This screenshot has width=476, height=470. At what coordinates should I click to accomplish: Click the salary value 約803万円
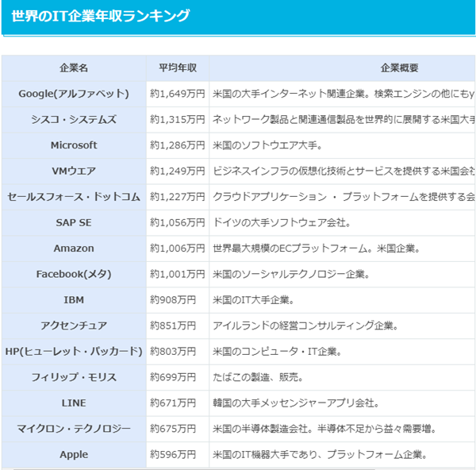point(173,352)
